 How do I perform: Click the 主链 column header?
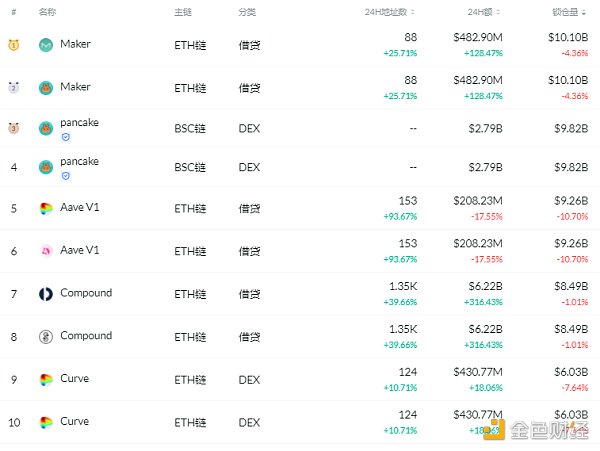coord(182,13)
